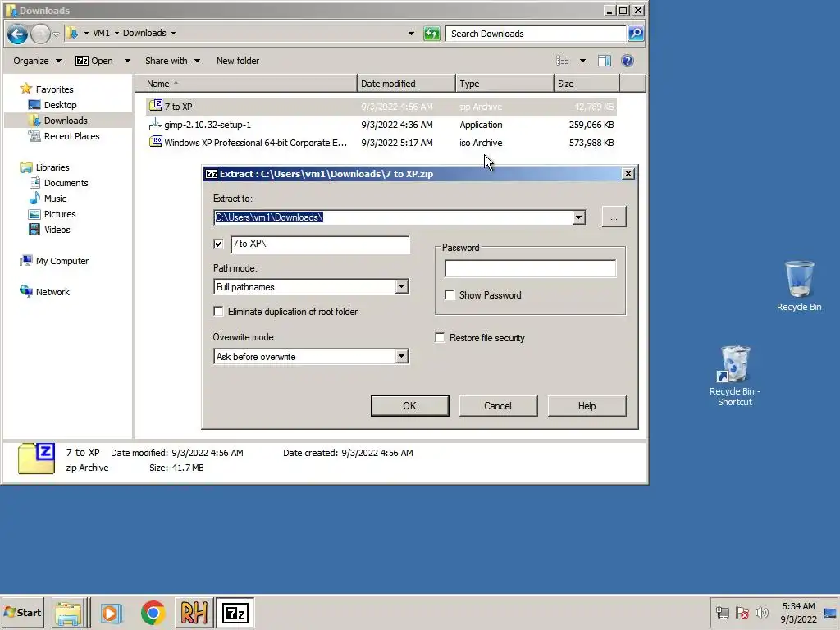840x630 pixels.
Task: Open the view options dropdown arrow
Action: [582, 61]
